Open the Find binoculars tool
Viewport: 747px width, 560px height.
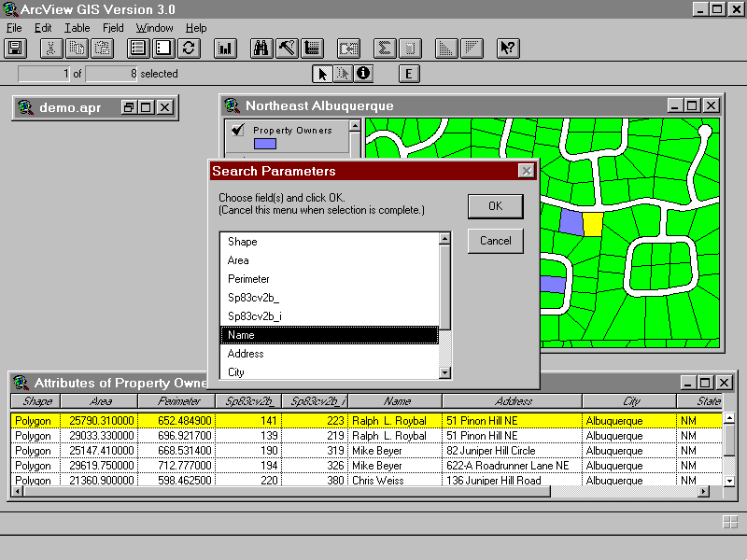(261, 49)
